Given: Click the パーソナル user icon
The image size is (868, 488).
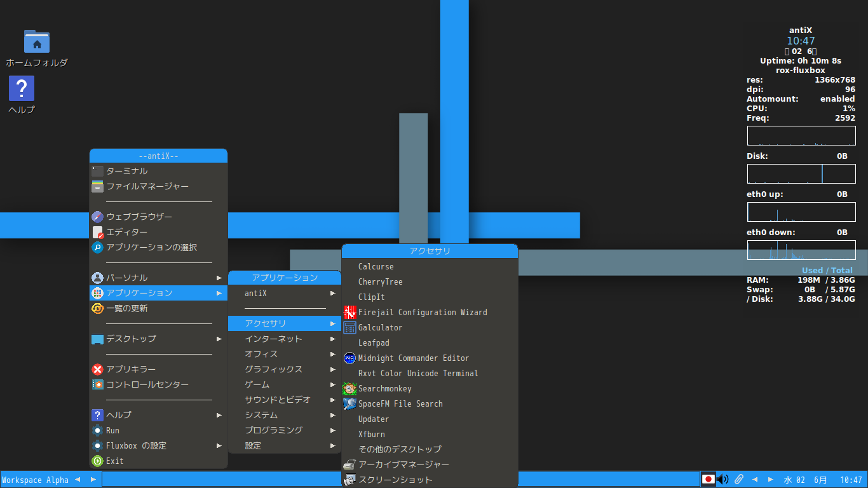Looking at the screenshot, I should click(x=97, y=278).
